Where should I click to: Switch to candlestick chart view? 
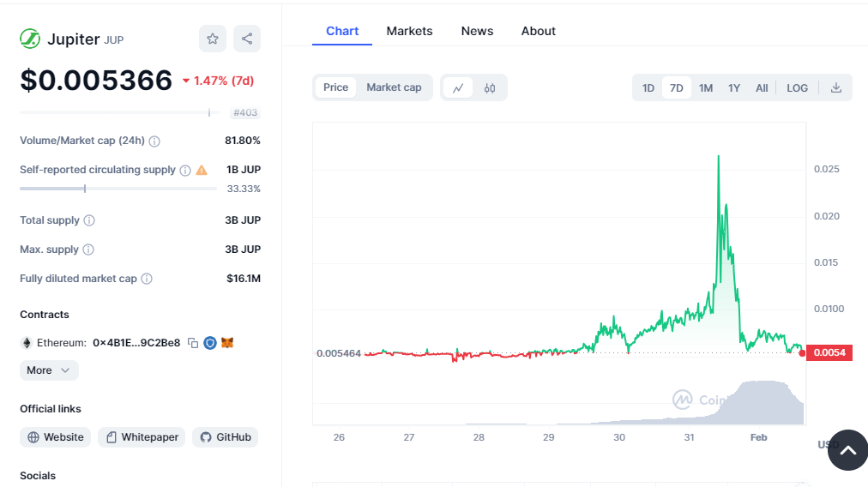[490, 87]
